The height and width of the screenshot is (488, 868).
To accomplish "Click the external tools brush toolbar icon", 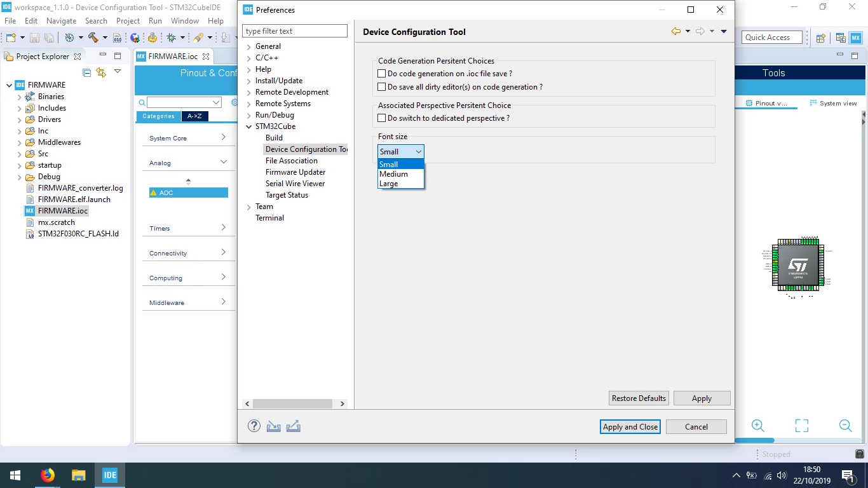I will pos(198,37).
